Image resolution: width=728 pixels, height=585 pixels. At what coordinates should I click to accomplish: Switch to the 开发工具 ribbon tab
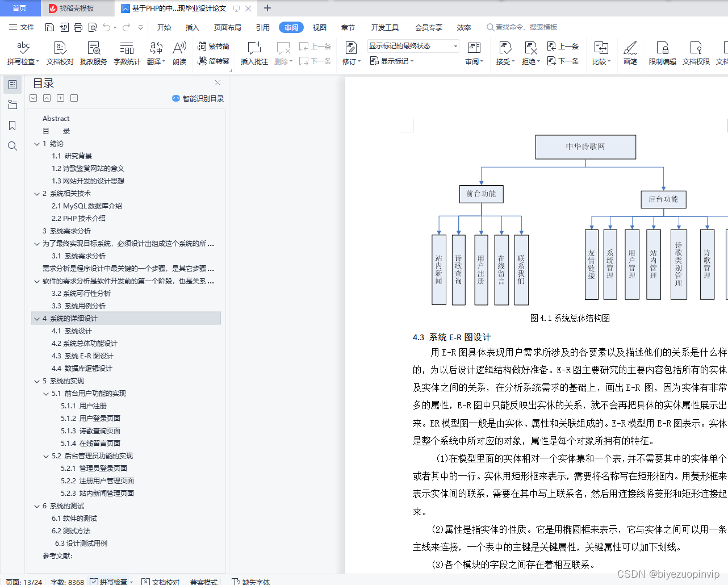(385, 27)
